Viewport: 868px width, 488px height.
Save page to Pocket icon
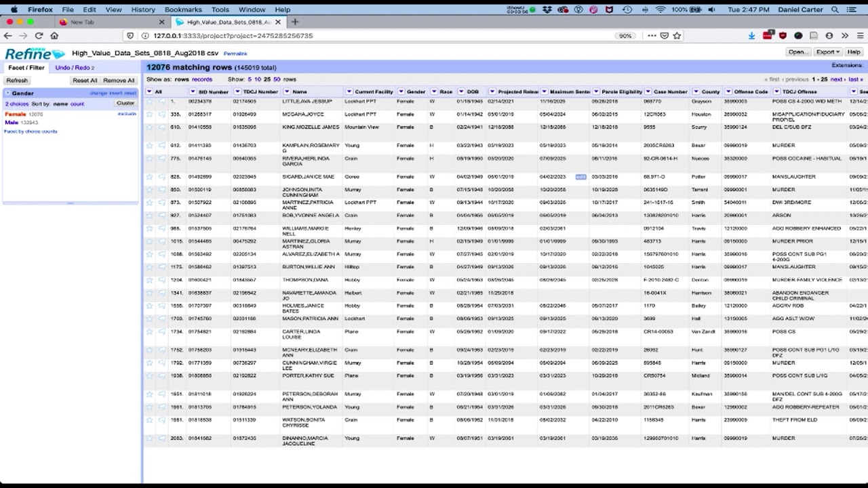665,35
